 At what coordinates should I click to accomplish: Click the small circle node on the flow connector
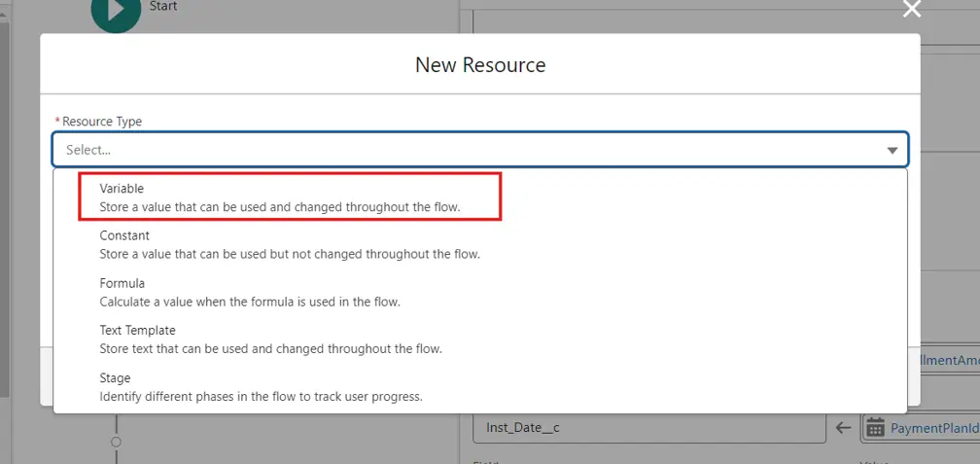[116, 442]
